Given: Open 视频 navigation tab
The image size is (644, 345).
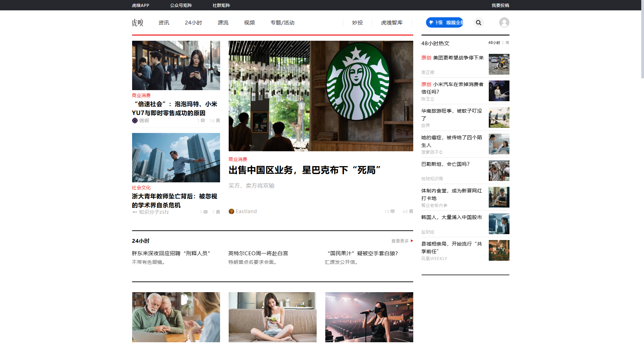Looking at the screenshot, I should click(249, 22).
